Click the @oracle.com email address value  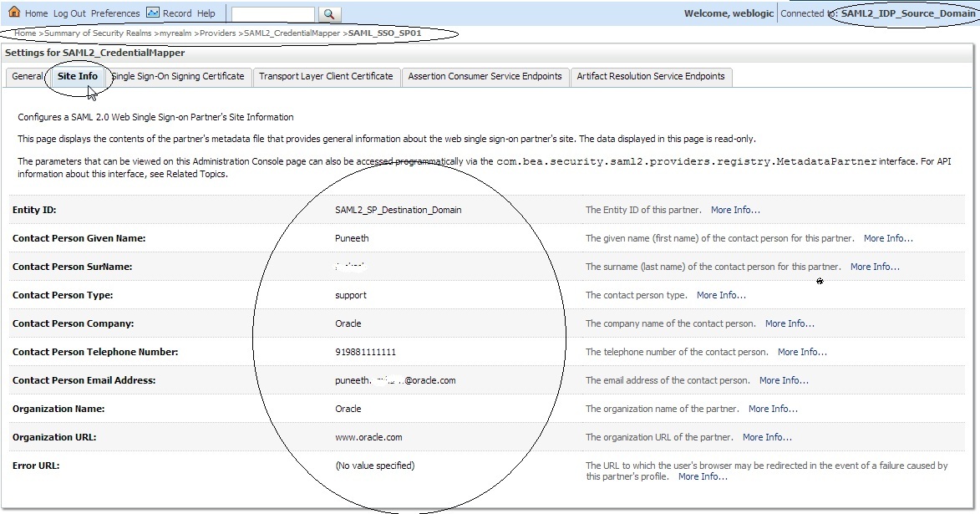coord(395,380)
